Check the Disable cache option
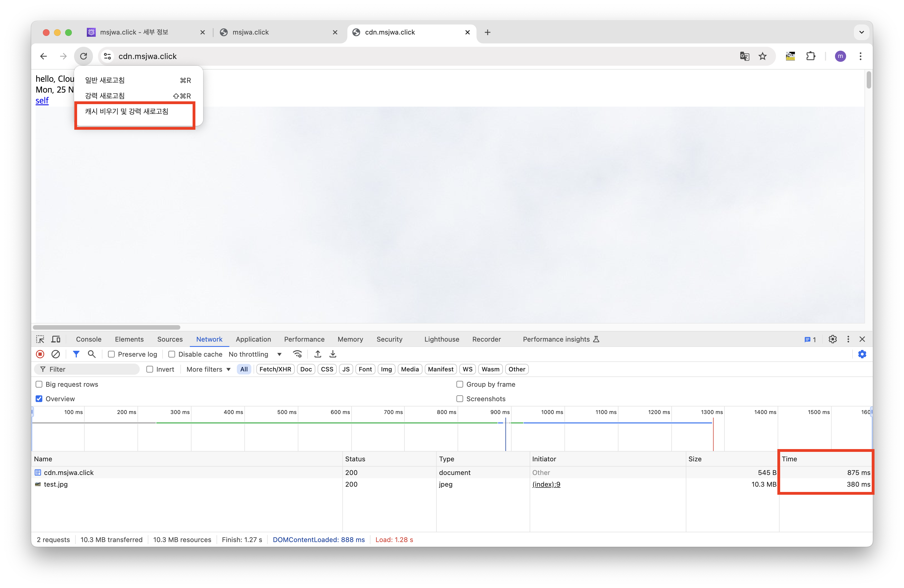The width and height of the screenshot is (904, 588). (172, 354)
